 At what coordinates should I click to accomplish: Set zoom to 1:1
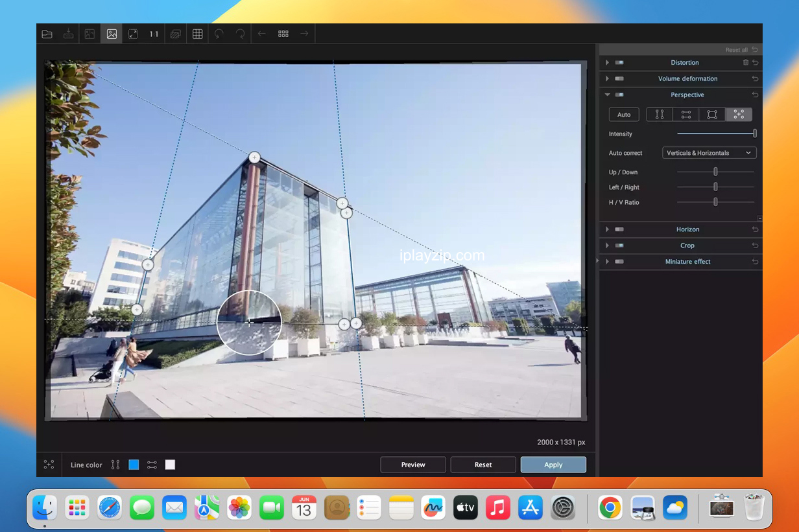154,34
